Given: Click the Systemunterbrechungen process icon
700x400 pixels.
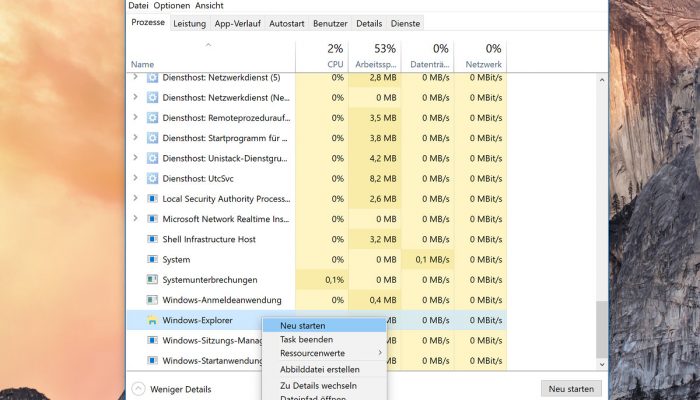Looking at the screenshot, I should click(x=152, y=279).
